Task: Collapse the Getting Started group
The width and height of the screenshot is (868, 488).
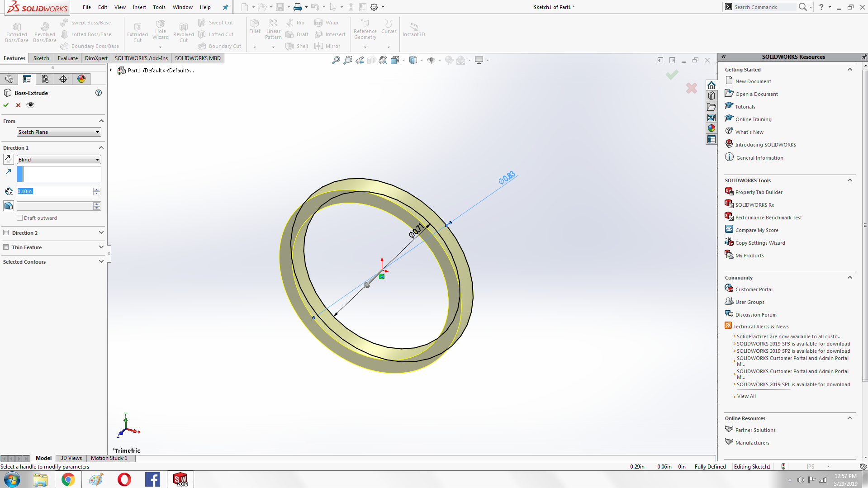Action: pyautogui.click(x=849, y=70)
